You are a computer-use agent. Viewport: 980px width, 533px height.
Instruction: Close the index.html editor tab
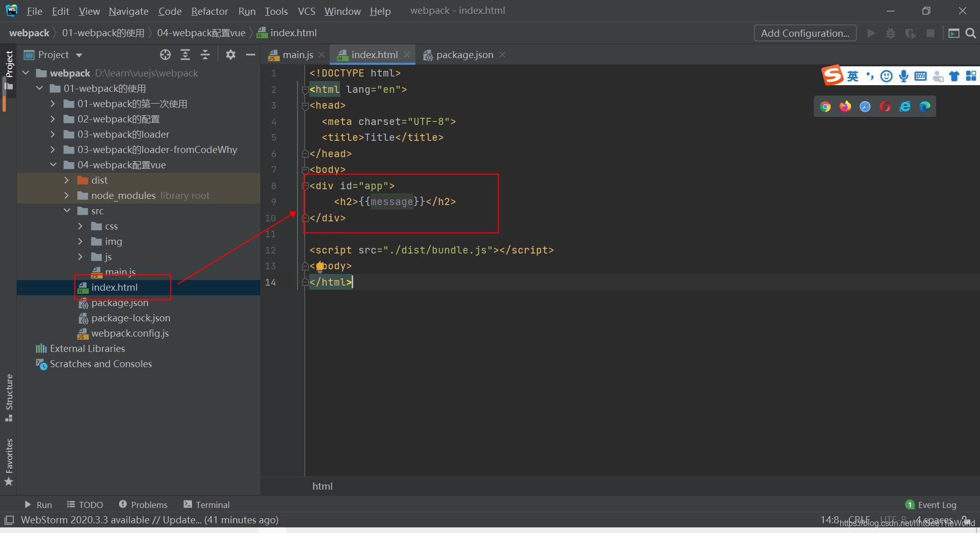pos(407,55)
